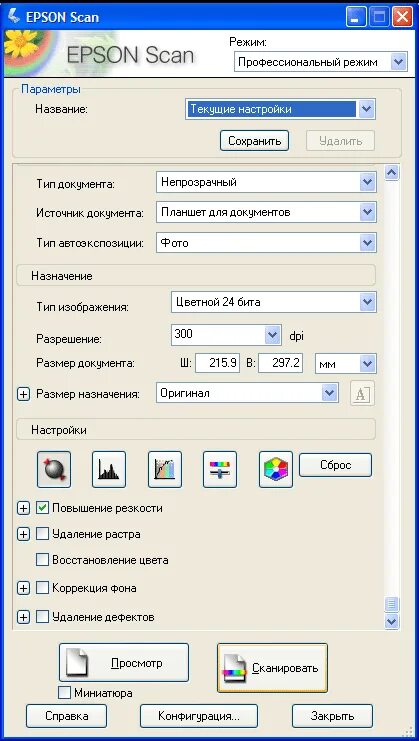Click the orientation icon beside Размер назначения
The width and height of the screenshot is (419, 741).
point(362,393)
